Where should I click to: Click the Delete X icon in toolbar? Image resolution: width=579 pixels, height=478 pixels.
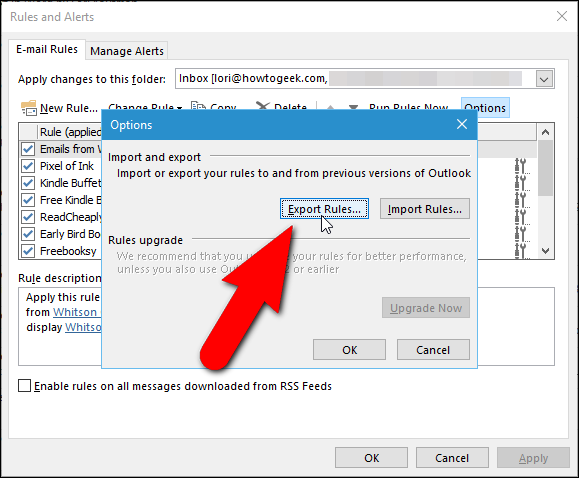pos(263,106)
